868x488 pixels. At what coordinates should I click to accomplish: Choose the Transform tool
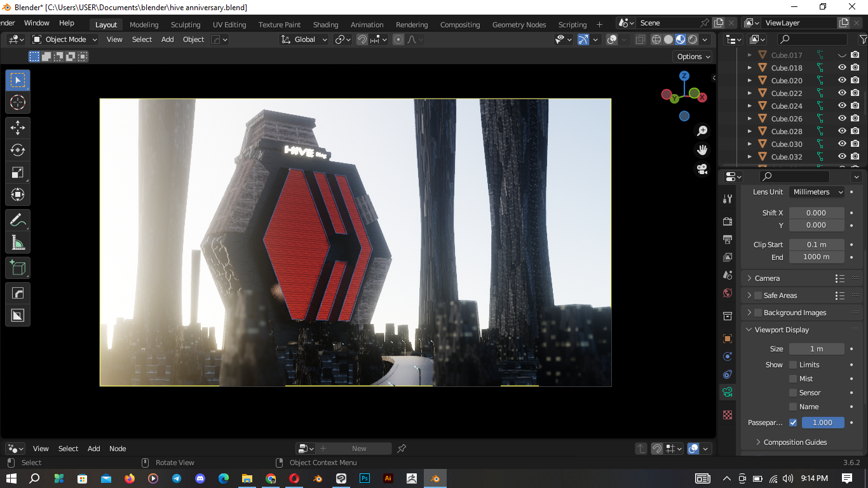pyautogui.click(x=18, y=194)
